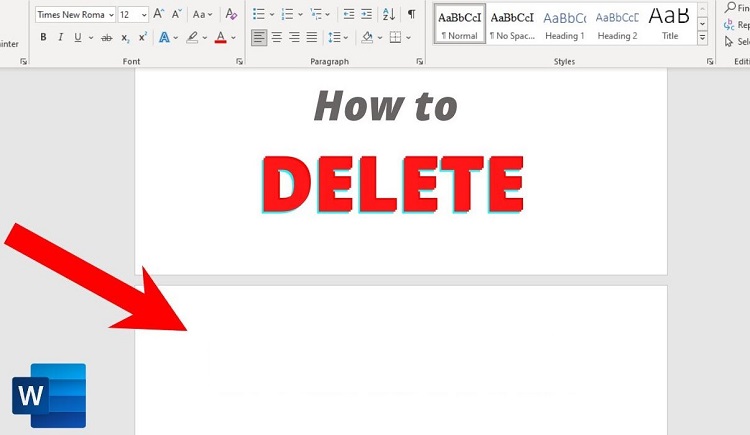The width and height of the screenshot is (750, 435).
Task: Apply the red Font Color
Action: [x=221, y=37]
